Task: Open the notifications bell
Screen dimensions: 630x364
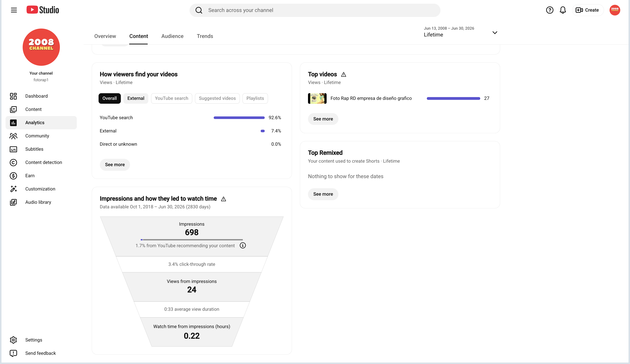Action: click(563, 10)
